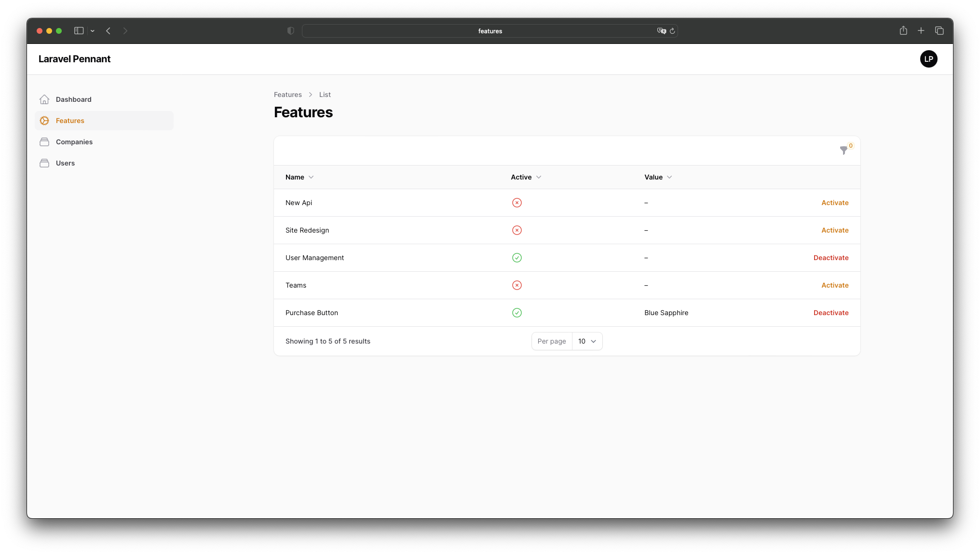Go to Companies in sidebar menu

pos(74,142)
